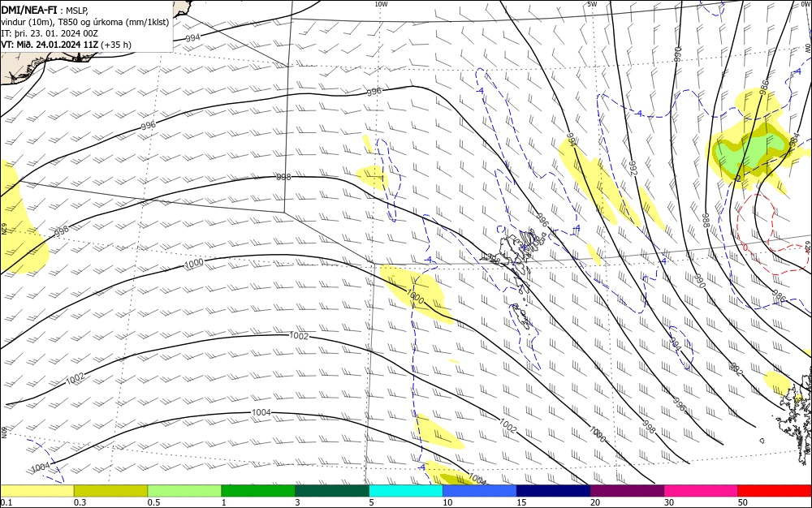This screenshot has height=508, width=812.
Task: Click the legend value '30'
Action: click(x=668, y=502)
